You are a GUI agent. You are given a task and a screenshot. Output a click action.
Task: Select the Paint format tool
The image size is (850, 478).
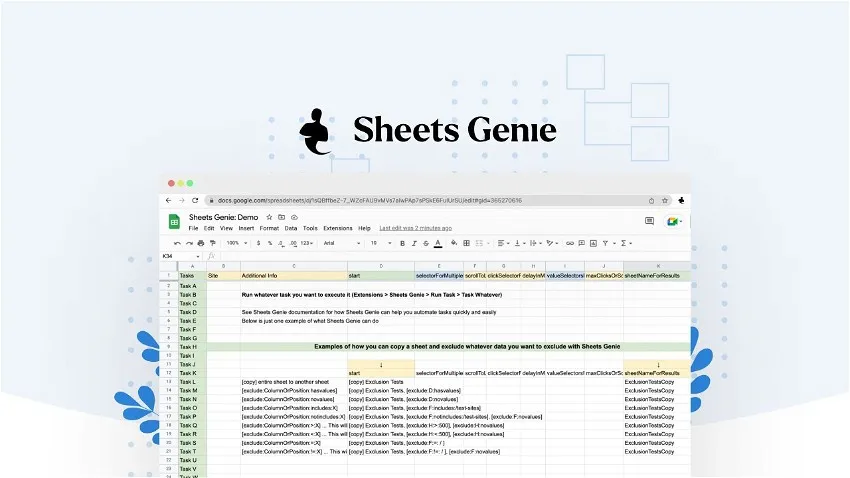point(212,243)
